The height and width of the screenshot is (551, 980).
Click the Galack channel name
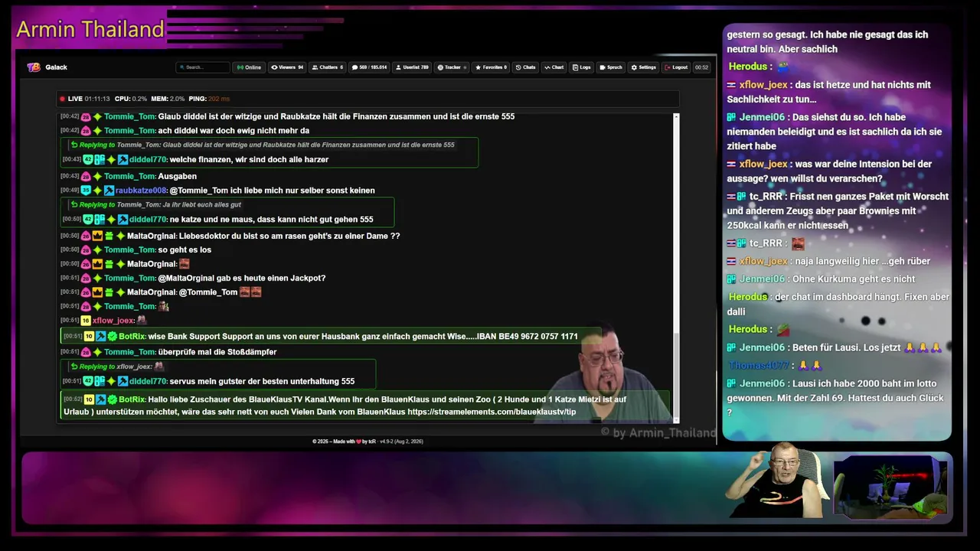pos(56,67)
